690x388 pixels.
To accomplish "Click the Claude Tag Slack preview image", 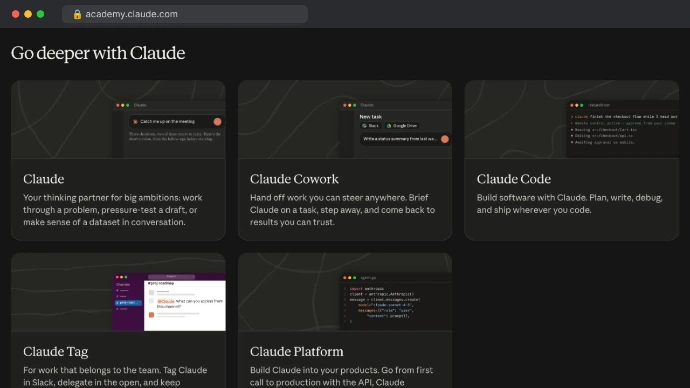I will pyautogui.click(x=118, y=292).
